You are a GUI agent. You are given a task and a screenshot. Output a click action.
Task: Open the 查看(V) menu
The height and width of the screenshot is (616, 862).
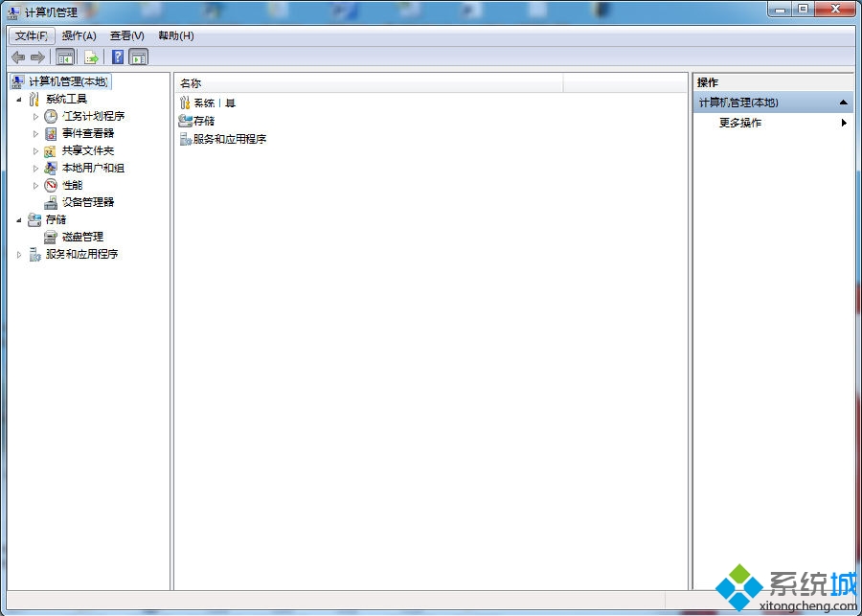[127, 35]
